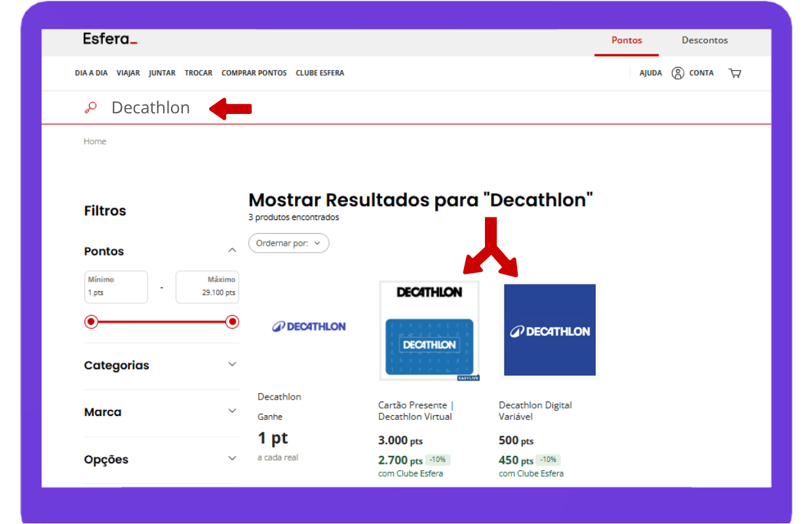Switch to the Descontos tab
812x524 pixels.
(705, 41)
